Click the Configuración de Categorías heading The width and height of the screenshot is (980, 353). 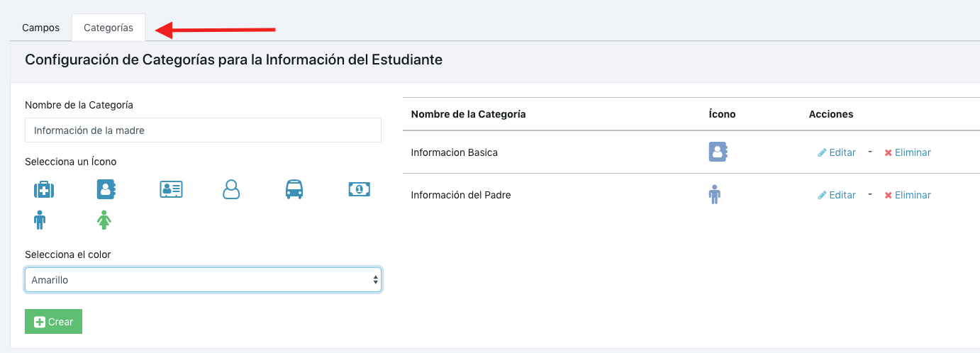point(233,60)
